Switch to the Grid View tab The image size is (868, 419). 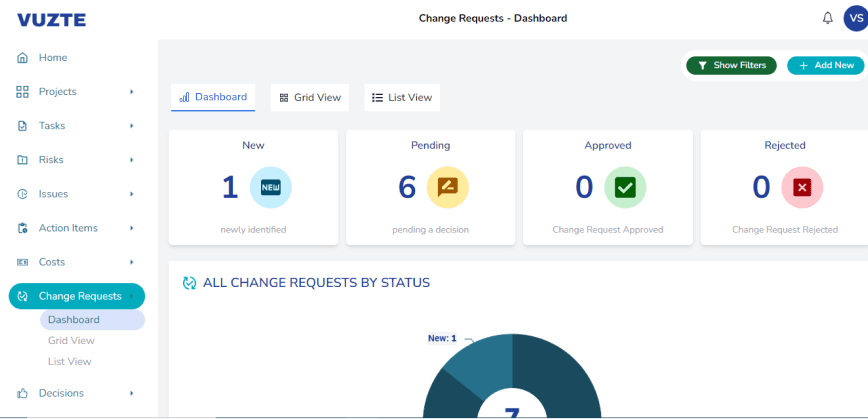click(x=310, y=98)
